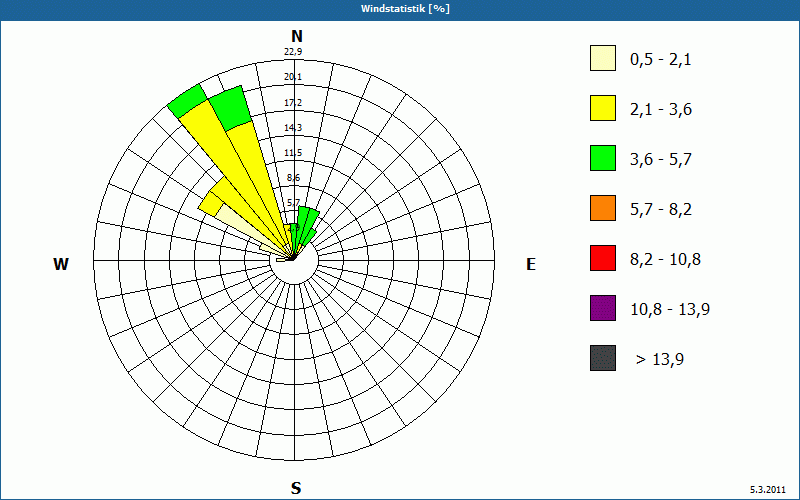Screen dimensions: 800x500
Task: Click the S compass label
Action: click(x=296, y=488)
